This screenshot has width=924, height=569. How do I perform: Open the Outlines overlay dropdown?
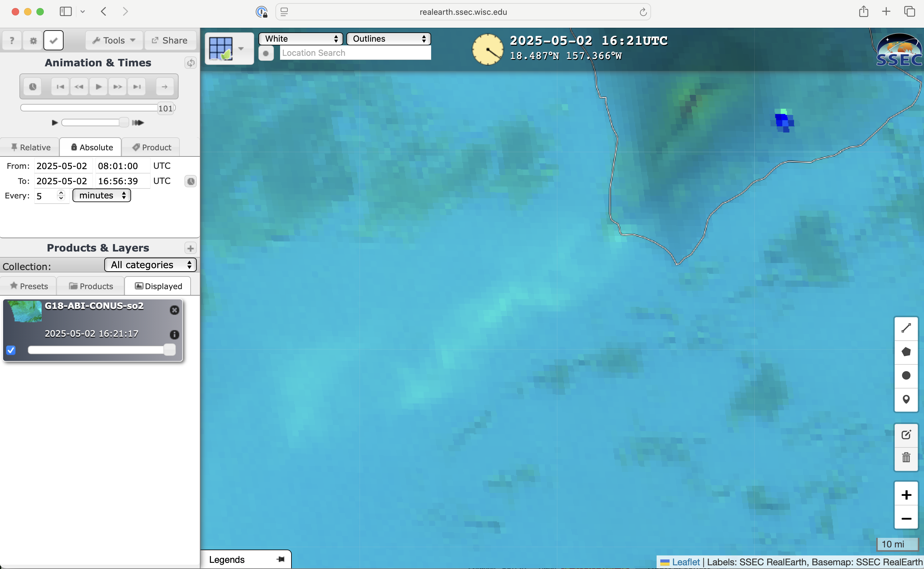click(389, 39)
